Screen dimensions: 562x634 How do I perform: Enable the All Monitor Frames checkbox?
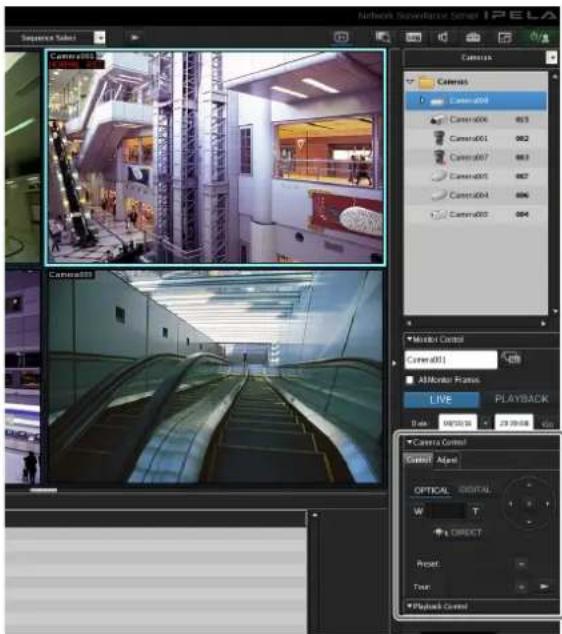point(410,380)
